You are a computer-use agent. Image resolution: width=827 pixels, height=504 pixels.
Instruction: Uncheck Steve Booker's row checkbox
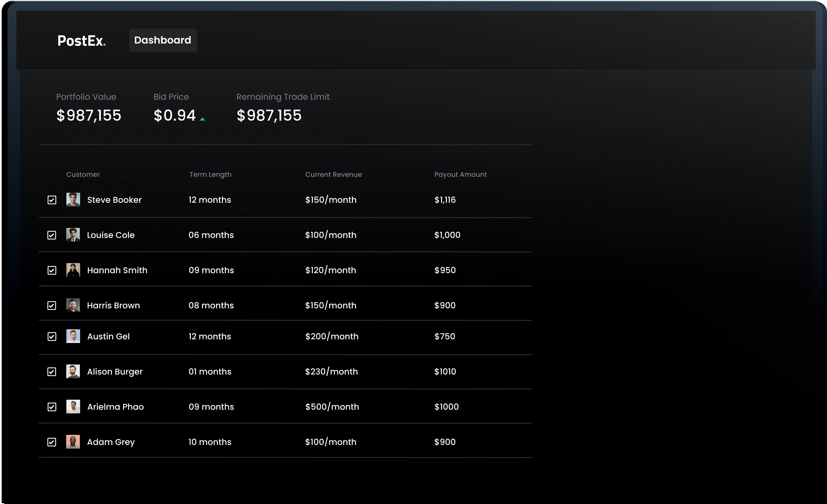[52, 200]
